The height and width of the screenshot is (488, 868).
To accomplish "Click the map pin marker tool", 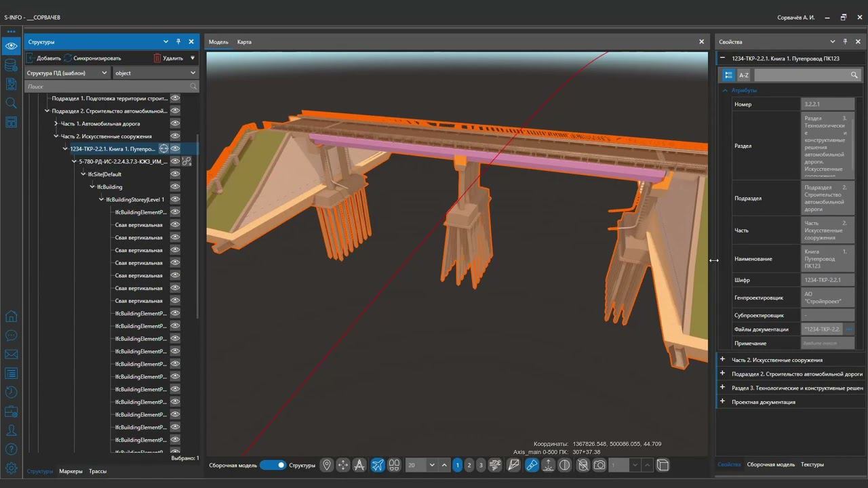I will coord(327,465).
